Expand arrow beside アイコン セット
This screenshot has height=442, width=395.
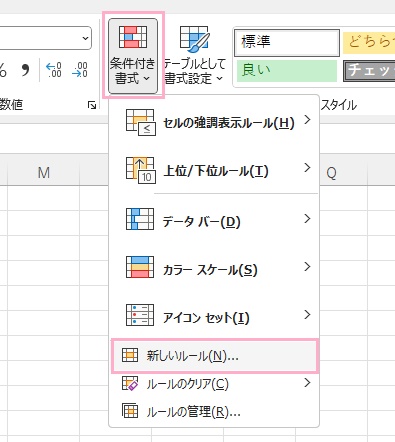(x=307, y=314)
